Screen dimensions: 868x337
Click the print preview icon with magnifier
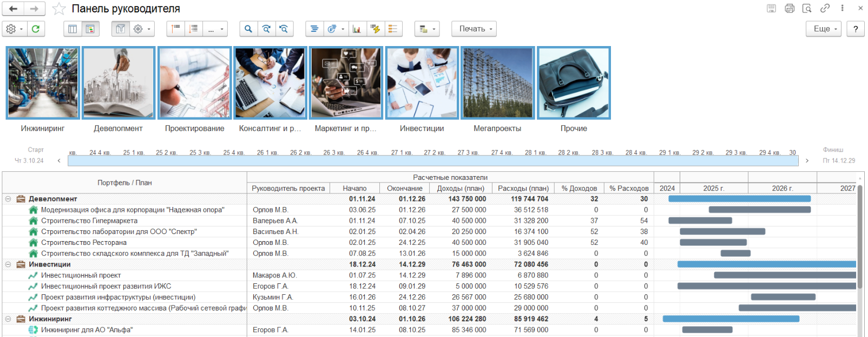[807, 8]
